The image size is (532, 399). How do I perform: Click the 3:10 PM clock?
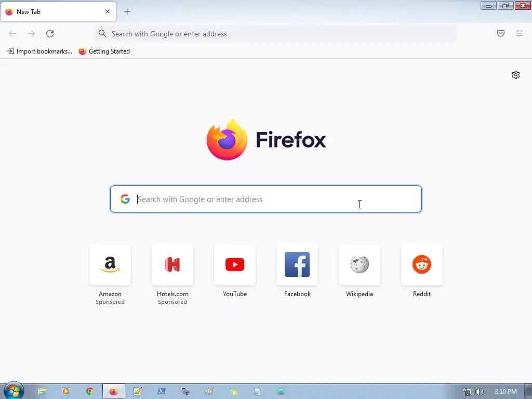[506, 392]
